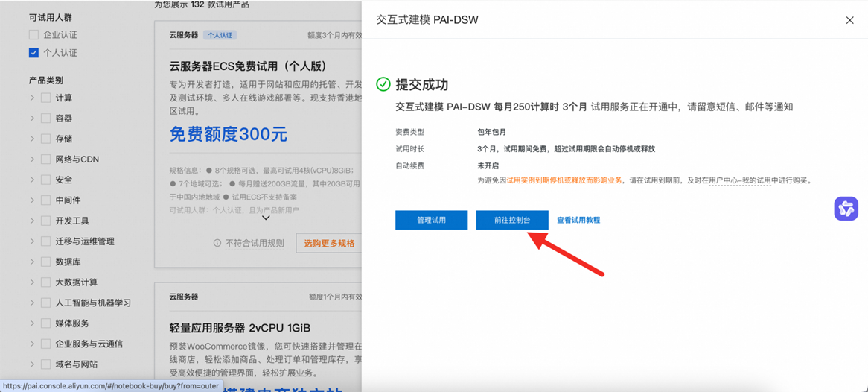Click 为您展示 132 款试用产品 text
Image resolution: width=868 pixels, height=392 pixels.
tap(202, 5)
